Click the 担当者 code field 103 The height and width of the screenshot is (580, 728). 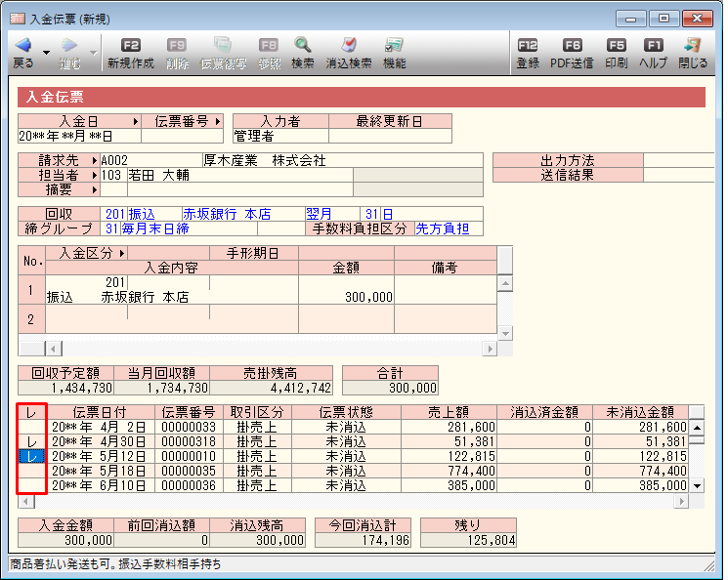[x=113, y=176]
